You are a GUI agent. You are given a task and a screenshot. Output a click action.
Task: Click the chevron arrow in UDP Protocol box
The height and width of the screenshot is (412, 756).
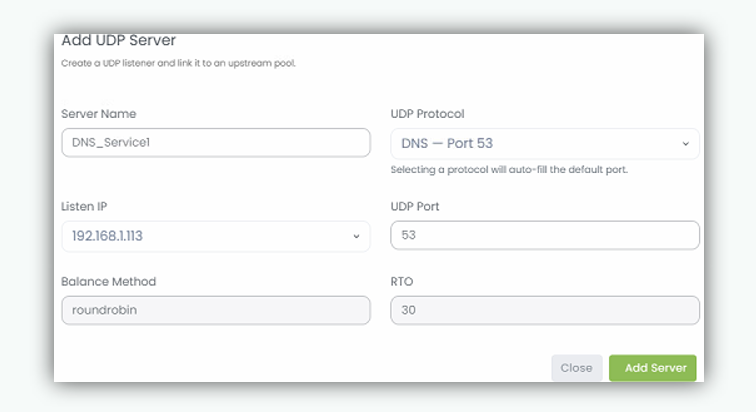686,144
